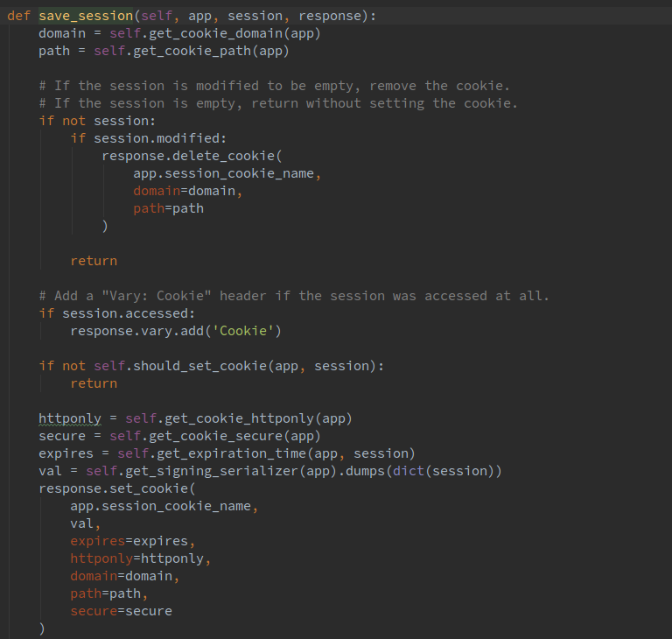Image resolution: width=672 pixels, height=639 pixels.
Task: Click get_cookie_path method call
Action: 192,51
